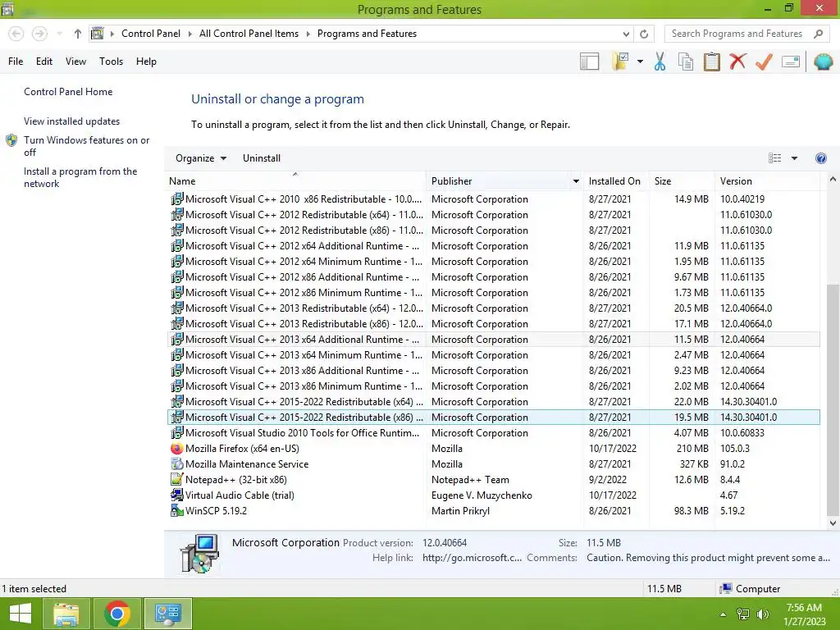Screen dimensions: 840x630
Task: Click the blue Help question mark icon
Action: tap(820, 158)
